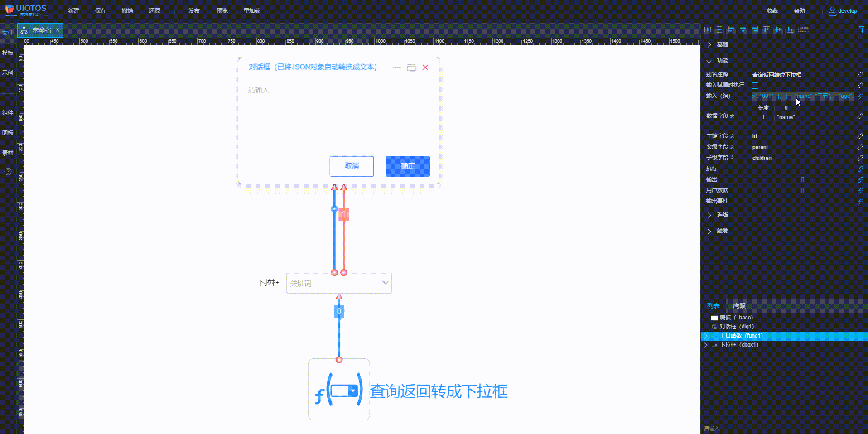Click the 确定 button in the dialog

coord(407,166)
